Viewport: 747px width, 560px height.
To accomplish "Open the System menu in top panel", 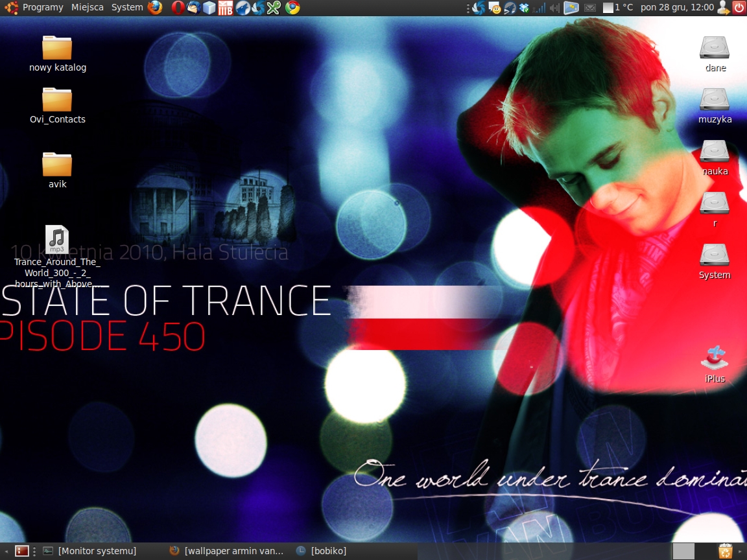I will point(126,7).
